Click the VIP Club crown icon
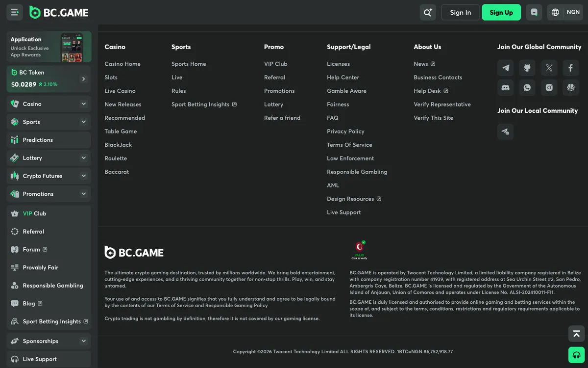Image resolution: width=588 pixels, height=368 pixels. click(14, 213)
